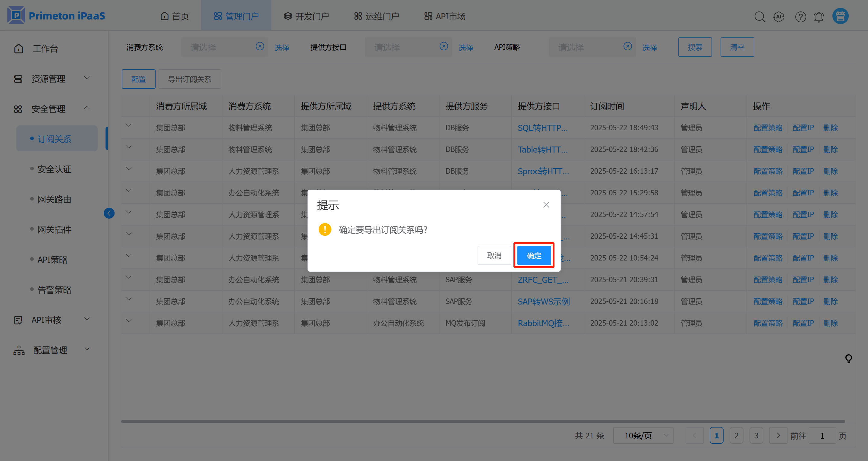Screen dimensions: 868x461
Task: Collapse sidebar with blue arrow icon
Action: click(109, 213)
